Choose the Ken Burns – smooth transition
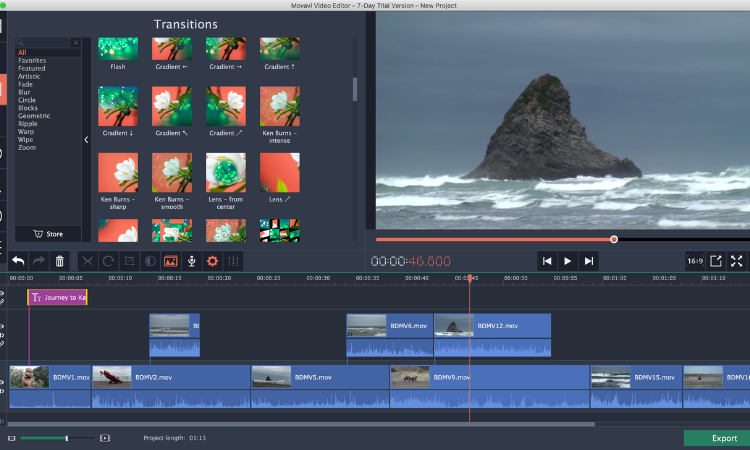Image resolution: width=750 pixels, height=450 pixels. [x=172, y=173]
